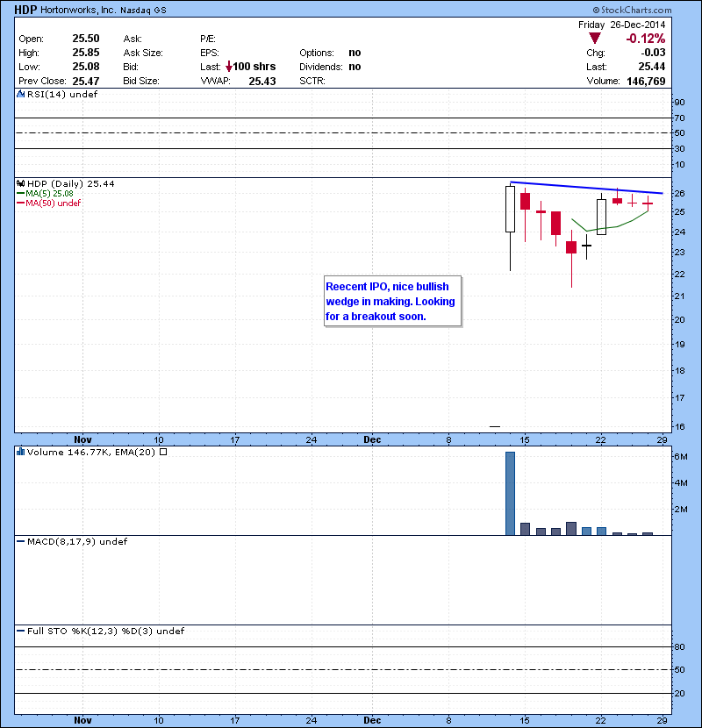Screen dimensions: 702x728
Task: Click the RSI indicator area-chart icon
Action: (x=20, y=94)
